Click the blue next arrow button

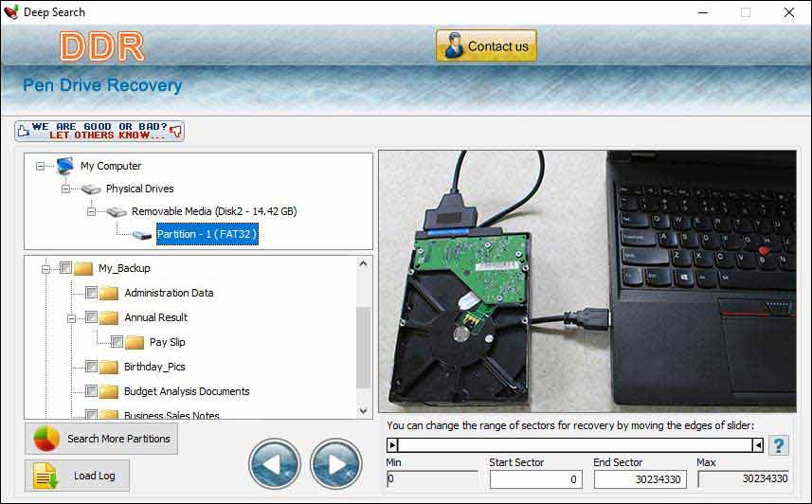335,464
